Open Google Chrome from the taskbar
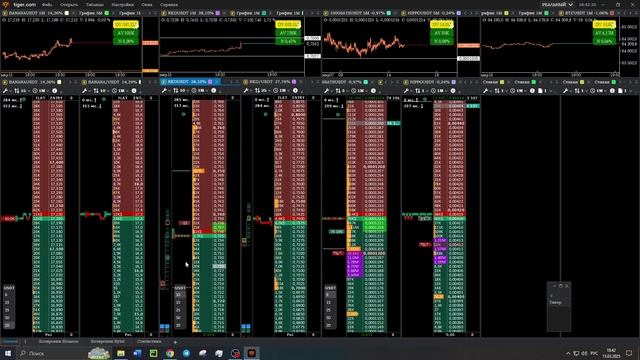Screen dimensions: 640x360 pos(170,353)
